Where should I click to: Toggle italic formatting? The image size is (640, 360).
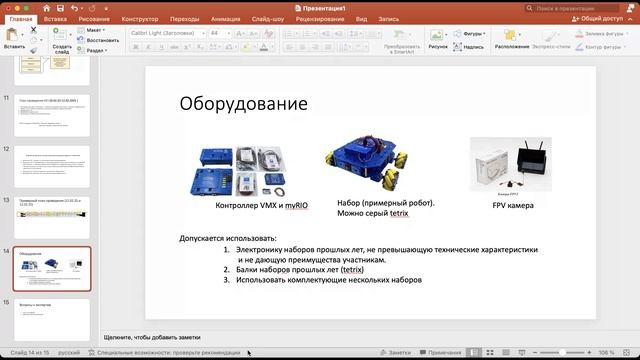tap(149, 47)
